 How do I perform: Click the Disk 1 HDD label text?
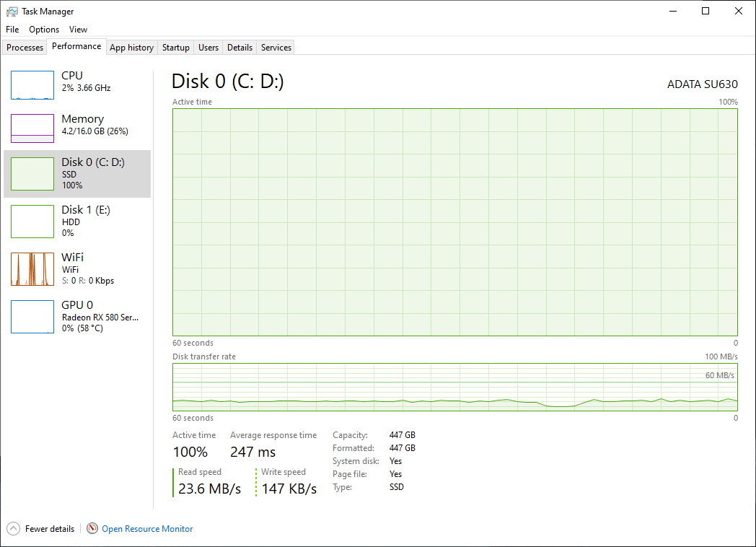coord(71,222)
